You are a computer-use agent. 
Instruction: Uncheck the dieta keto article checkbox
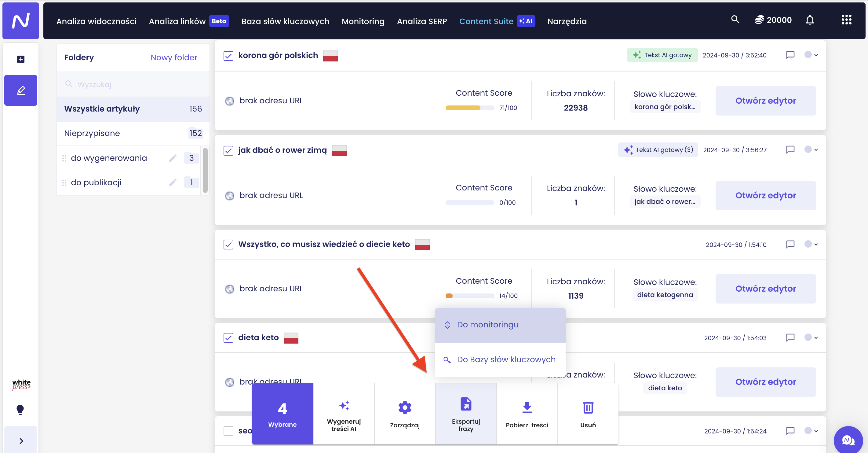click(228, 338)
